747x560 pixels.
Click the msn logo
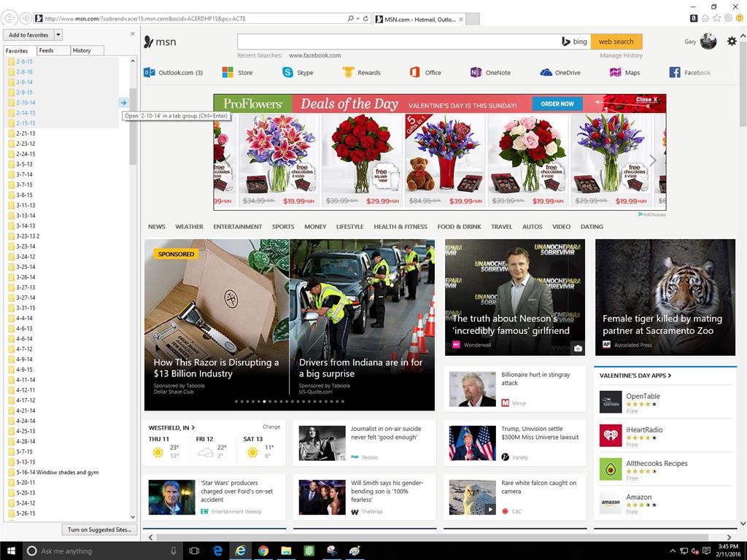pos(160,42)
